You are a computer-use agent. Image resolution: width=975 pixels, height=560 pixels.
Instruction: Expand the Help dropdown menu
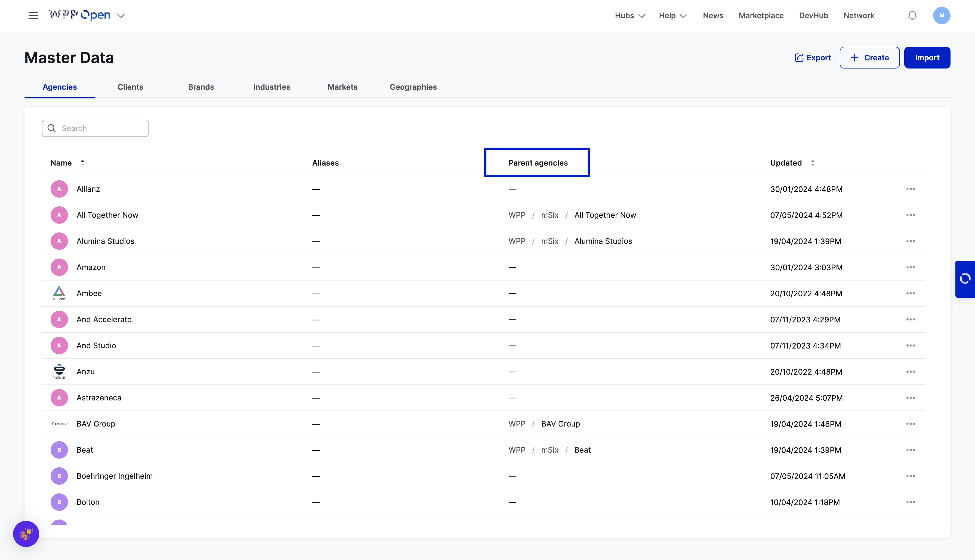(x=672, y=15)
